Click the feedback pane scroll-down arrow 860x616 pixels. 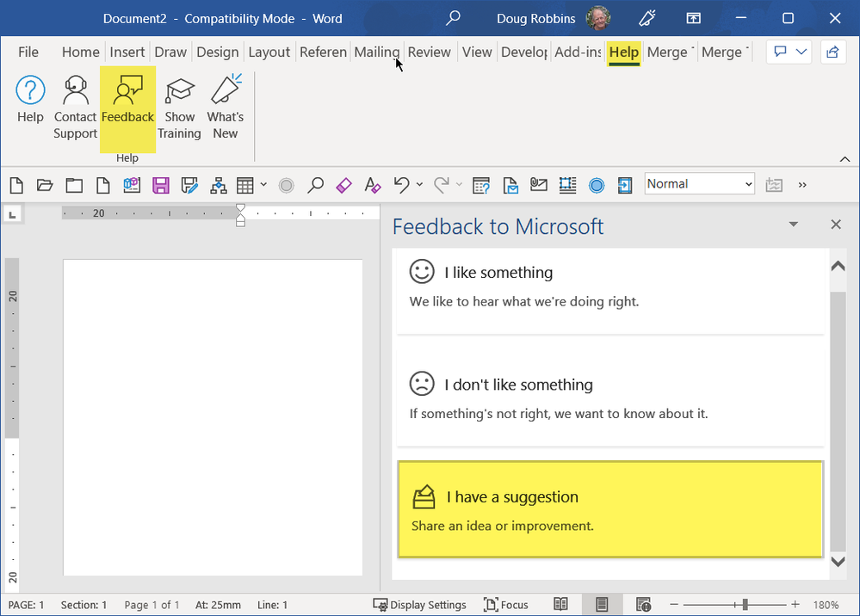pyautogui.click(x=838, y=562)
